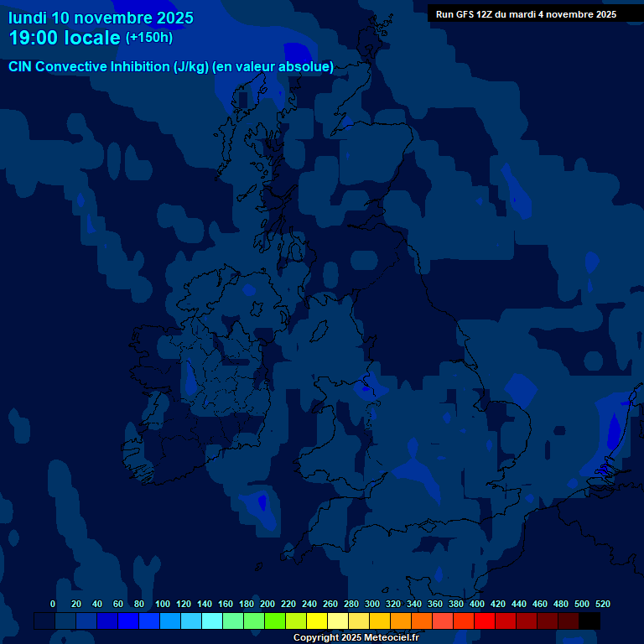Click the legend value label 300
The image size is (644, 644).
tap(371, 604)
